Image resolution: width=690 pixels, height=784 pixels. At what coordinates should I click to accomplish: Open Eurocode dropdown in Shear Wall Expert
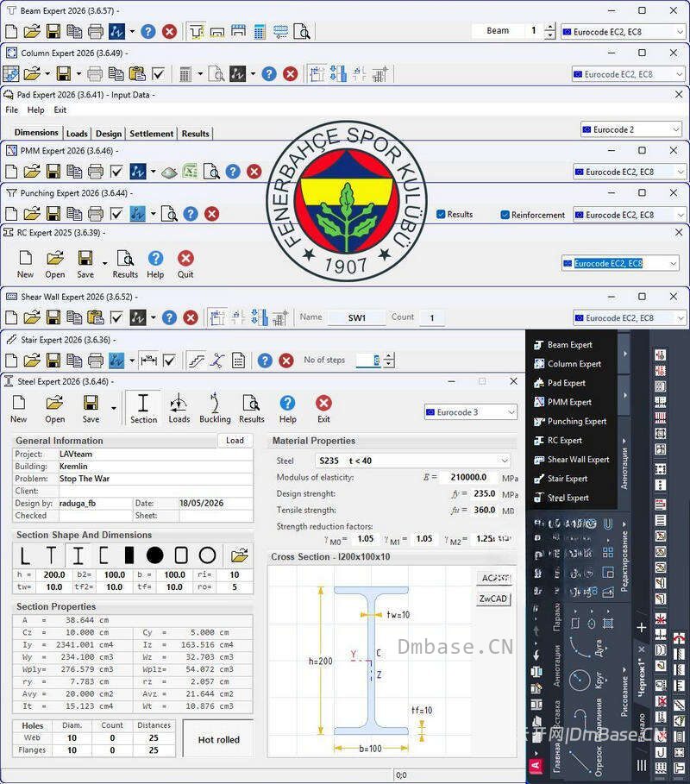630,317
